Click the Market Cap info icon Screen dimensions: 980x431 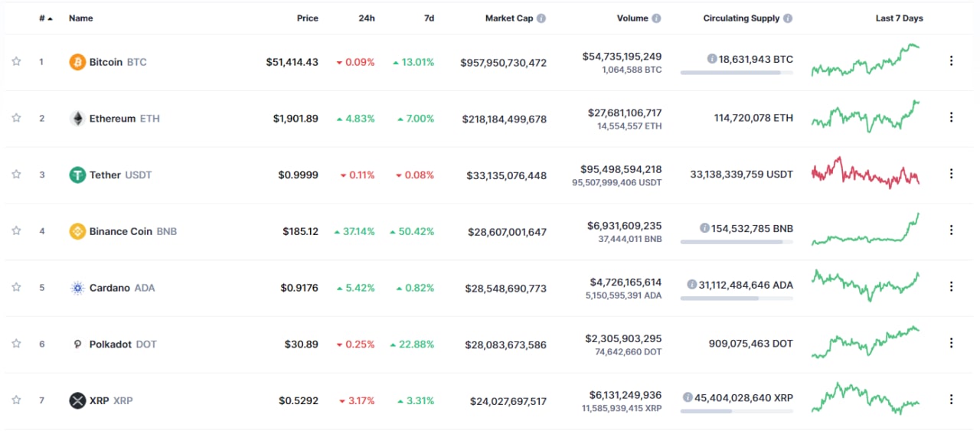541,18
